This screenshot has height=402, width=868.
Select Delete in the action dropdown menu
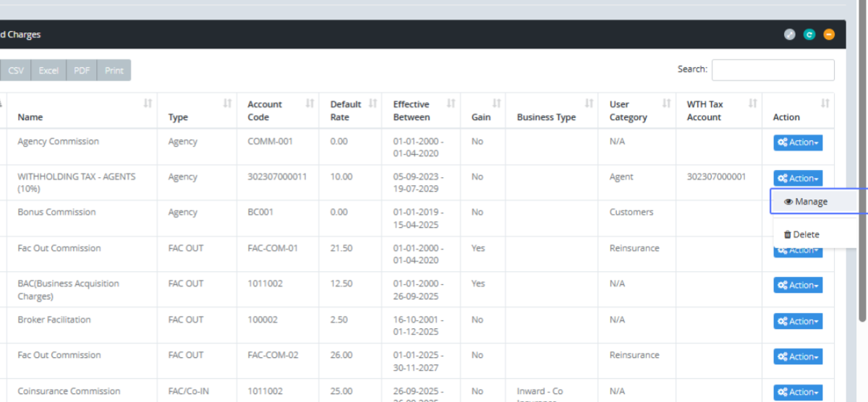pos(801,234)
